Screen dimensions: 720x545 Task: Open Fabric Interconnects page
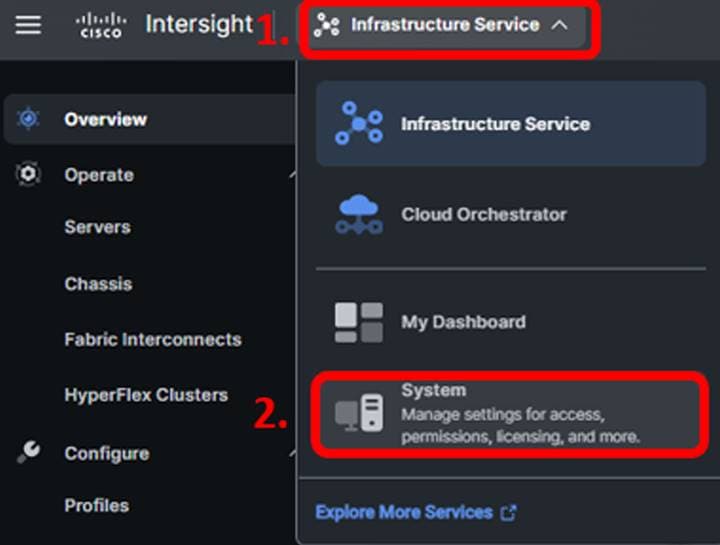153,340
